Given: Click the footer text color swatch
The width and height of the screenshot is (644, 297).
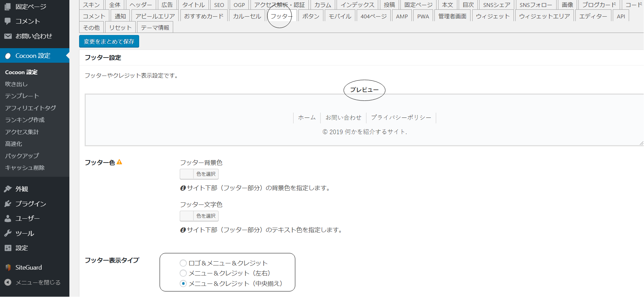Looking at the screenshot, I should point(187,216).
